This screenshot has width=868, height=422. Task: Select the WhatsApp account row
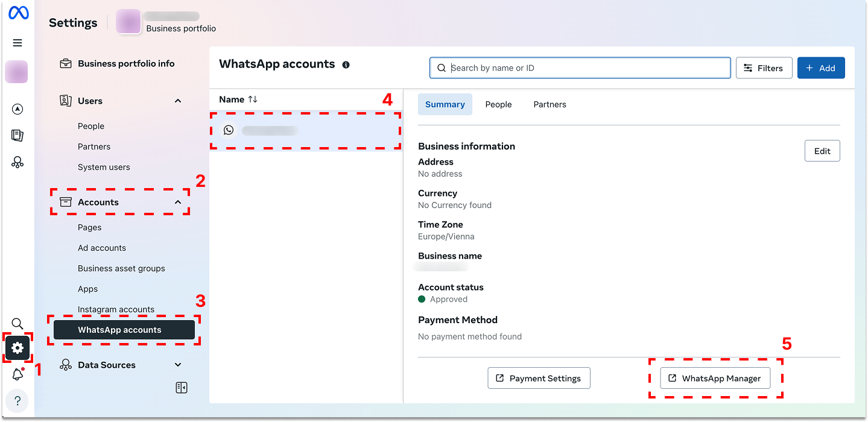(x=306, y=130)
